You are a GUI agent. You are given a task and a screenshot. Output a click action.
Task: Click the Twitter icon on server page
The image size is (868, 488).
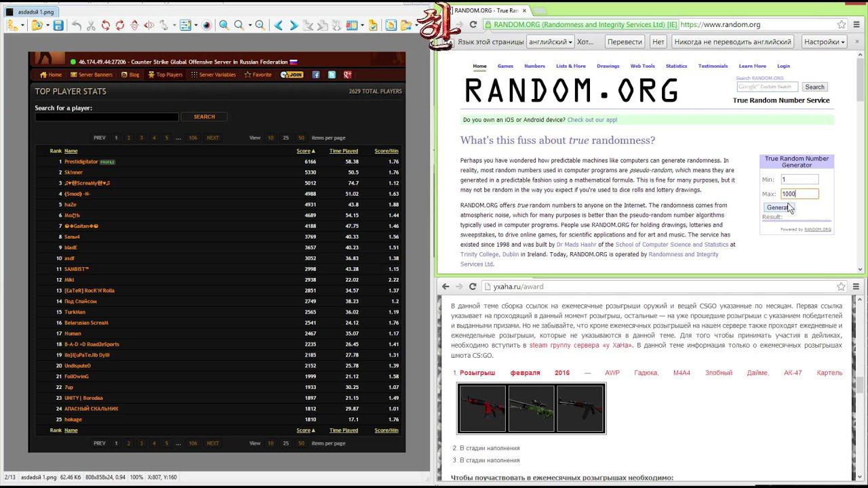[x=332, y=75]
